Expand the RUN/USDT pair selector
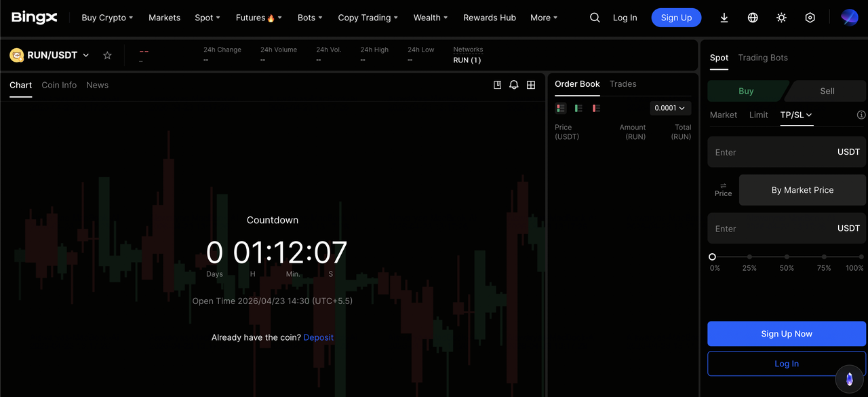 pyautogui.click(x=86, y=56)
